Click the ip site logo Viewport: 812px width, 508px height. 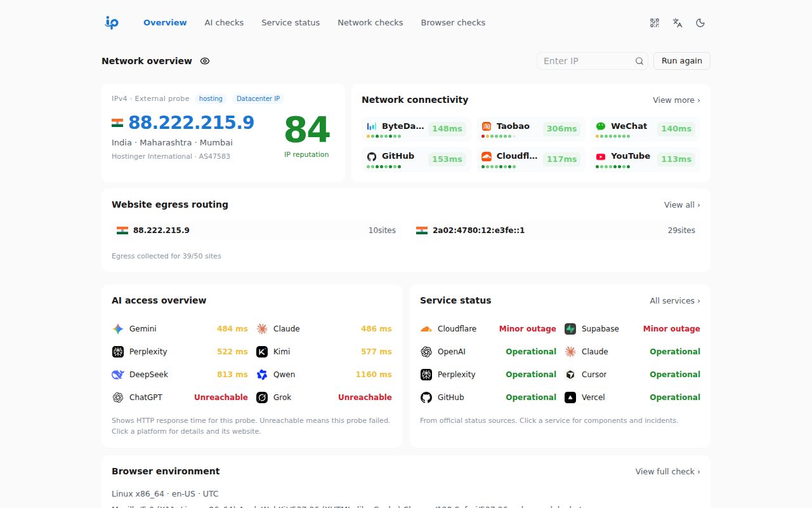(x=112, y=23)
